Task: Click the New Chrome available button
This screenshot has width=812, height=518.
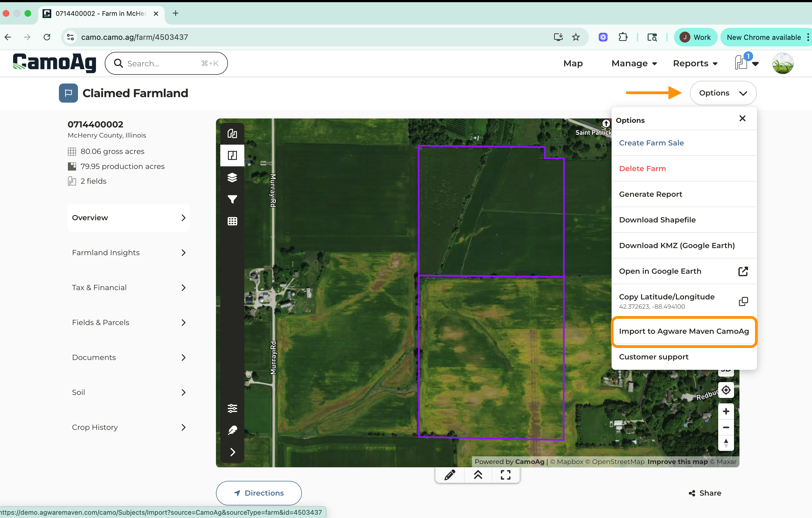Action: (x=763, y=37)
